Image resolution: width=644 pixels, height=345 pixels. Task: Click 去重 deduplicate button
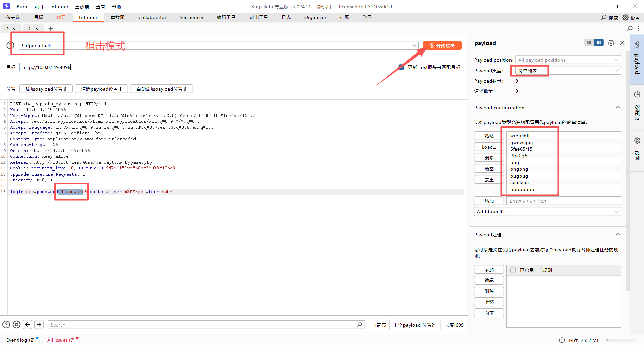point(489,180)
